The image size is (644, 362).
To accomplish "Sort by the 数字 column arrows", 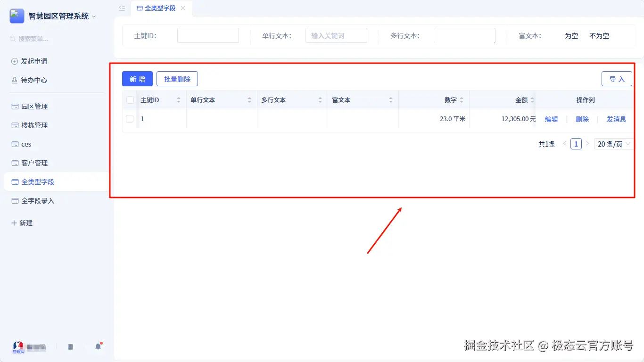I will click(x=462, y=100).
